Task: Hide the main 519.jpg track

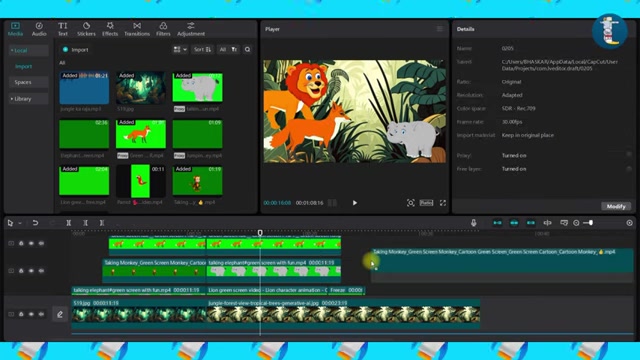Action: (31, 314)
